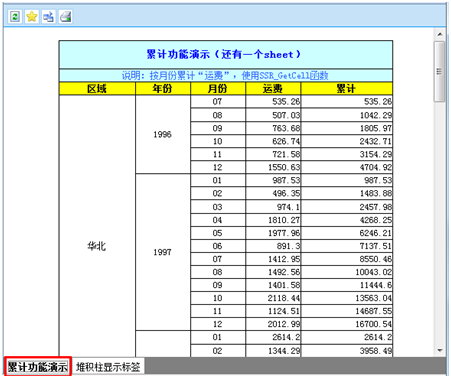Click the yellow star favorites icon
The height and width of the screenshot is (378, 451).
pos(32,16)
